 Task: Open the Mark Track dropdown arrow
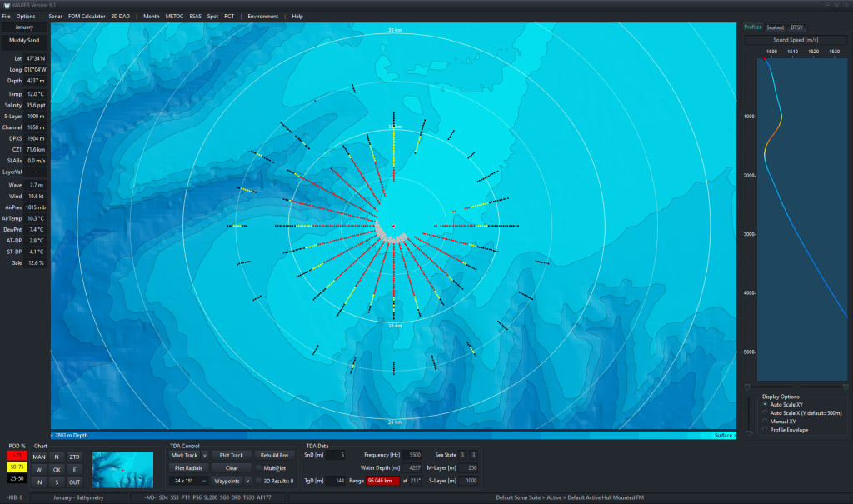(204, 456)
